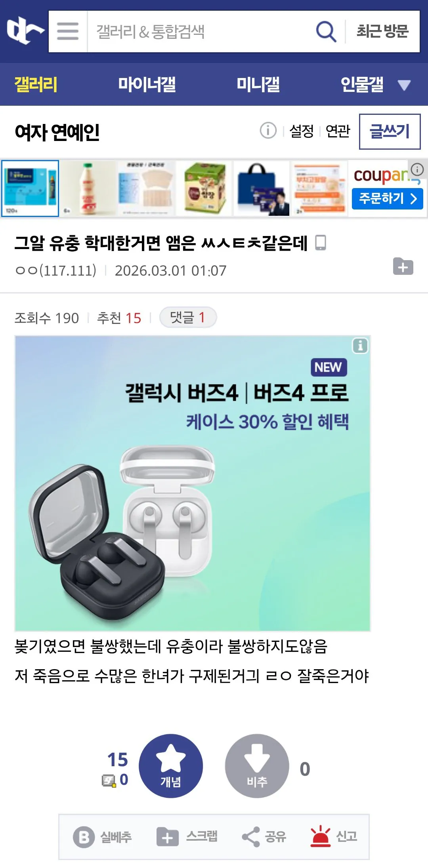Downvote with the 비추 arrow button
428x868 pixels.
pos(257,766)
